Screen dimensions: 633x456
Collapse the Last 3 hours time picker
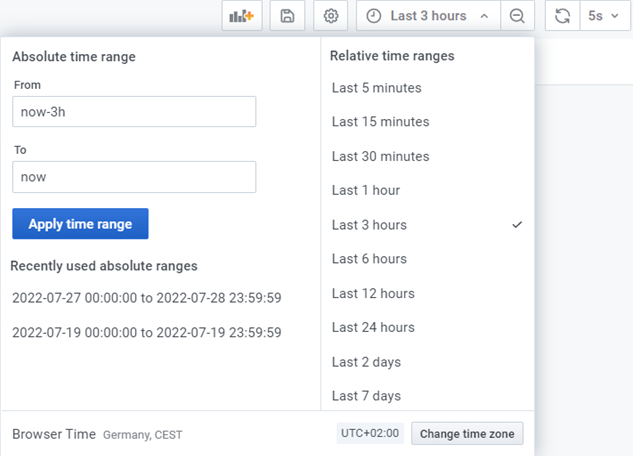[x=428, y=16]
